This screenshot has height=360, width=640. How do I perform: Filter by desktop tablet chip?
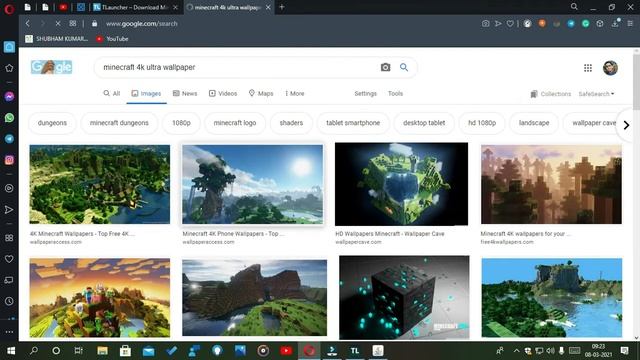coord(424,123)
